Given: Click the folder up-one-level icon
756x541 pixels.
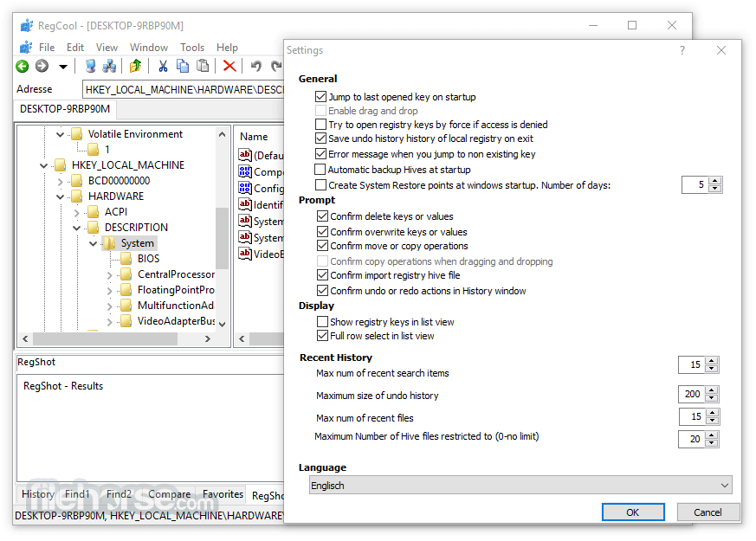Looking at the screenshot, I should (x=135, y=66).
